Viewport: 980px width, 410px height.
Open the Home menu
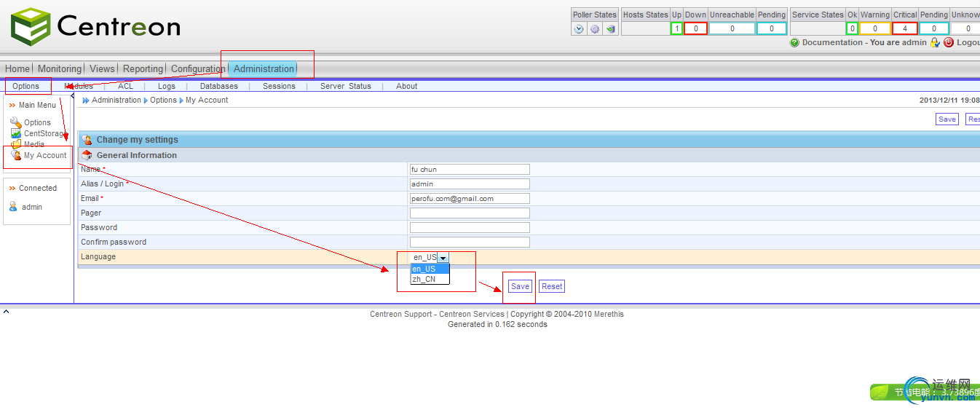[17, 69]
